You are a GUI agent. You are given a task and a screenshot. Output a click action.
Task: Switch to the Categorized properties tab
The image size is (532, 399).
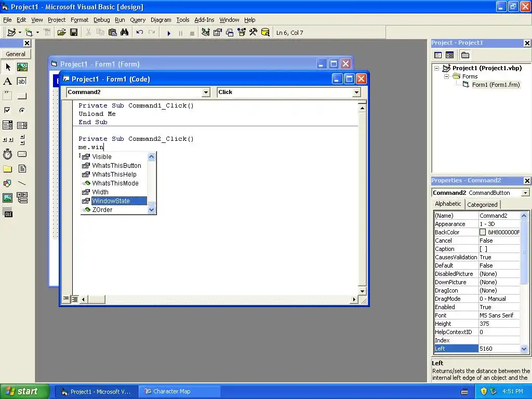[482, 205]
